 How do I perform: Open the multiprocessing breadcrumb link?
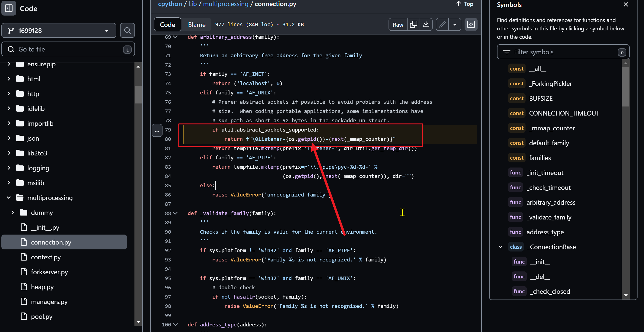[x=226, y=4]
